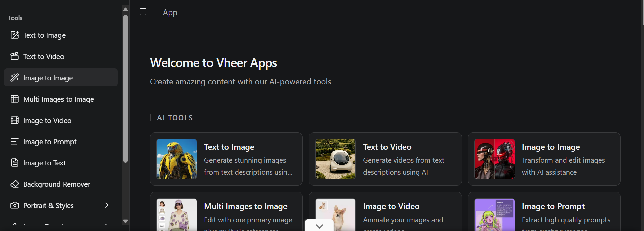Click "Animate your images and" text
Viewport: 644px width, 231px height.
click(x=403, y=220)
